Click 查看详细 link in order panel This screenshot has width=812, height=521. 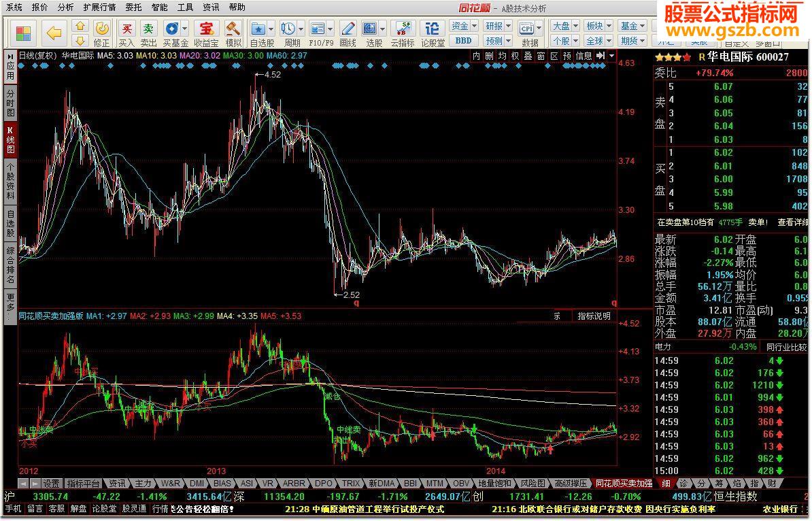[x=792, y=222]
